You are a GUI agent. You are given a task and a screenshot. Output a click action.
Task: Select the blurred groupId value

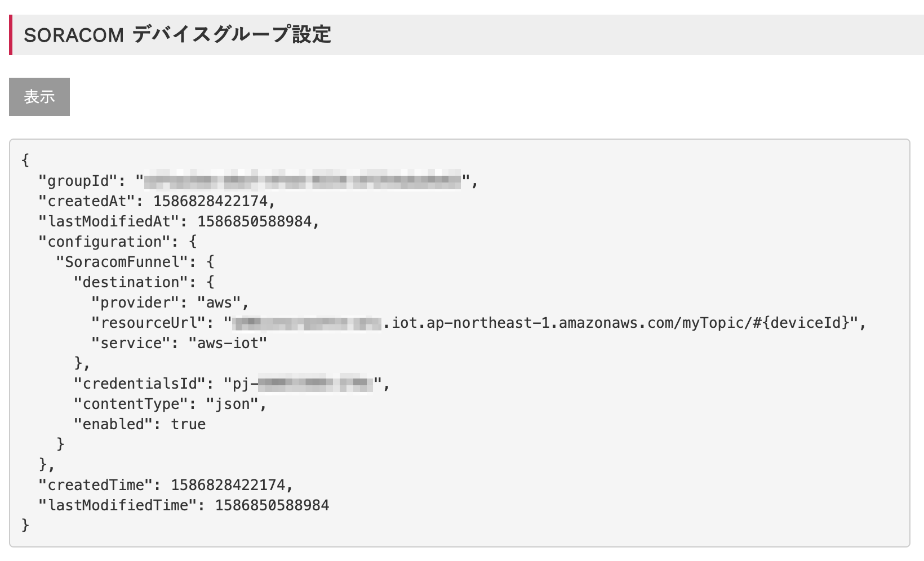coord(303,181)
